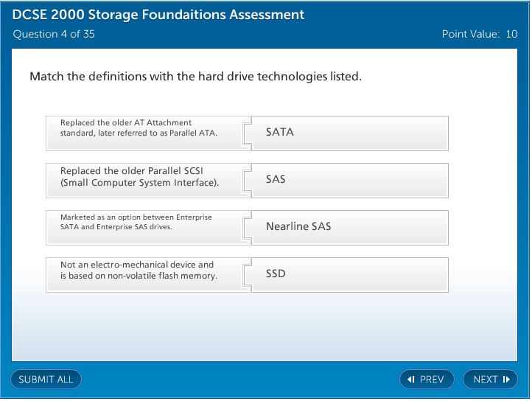Go to previous question with PREV
Image resolution: width=532 pixels, height=404 pixels.
[427, 379]
